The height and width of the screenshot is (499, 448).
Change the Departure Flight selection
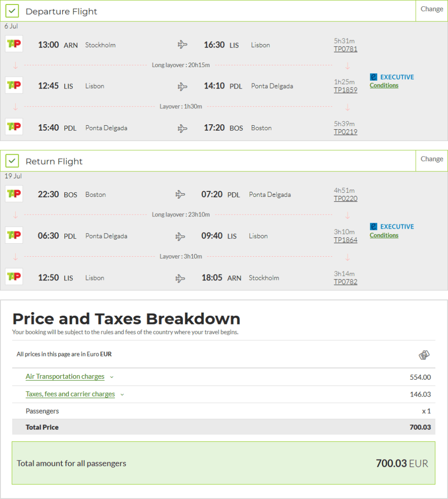[432, 9]
